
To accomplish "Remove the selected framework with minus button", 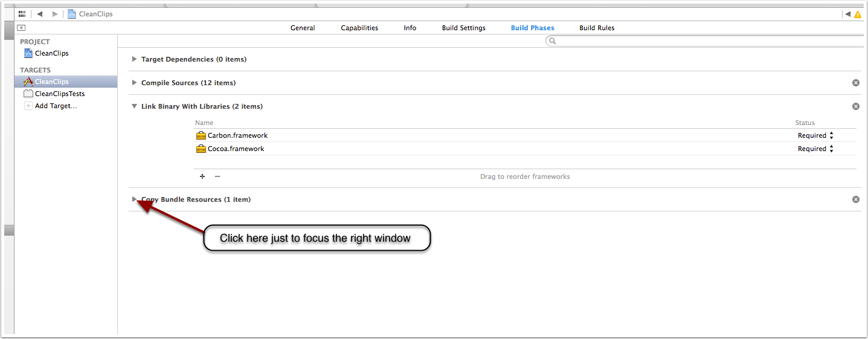I will (217, 176).
